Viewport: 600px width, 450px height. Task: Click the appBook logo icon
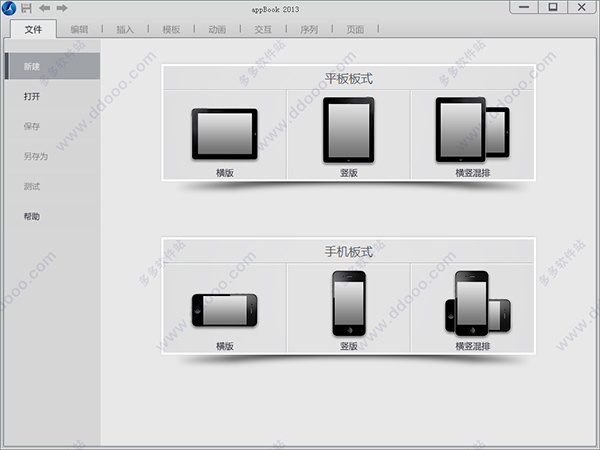coord(9,8)
